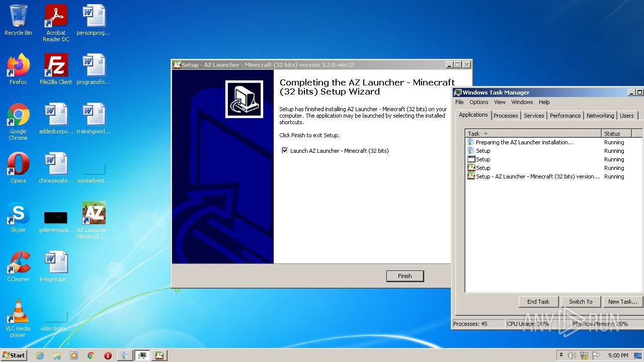Select the livingrequir Word document icon
644x362 pixels.
pos(56,266)
